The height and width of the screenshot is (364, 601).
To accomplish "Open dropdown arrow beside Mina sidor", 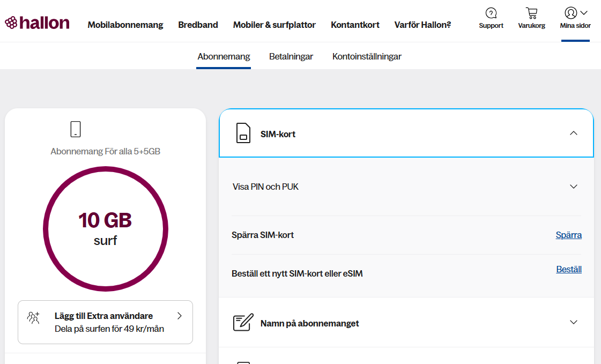I will click(x=584, y=13).
